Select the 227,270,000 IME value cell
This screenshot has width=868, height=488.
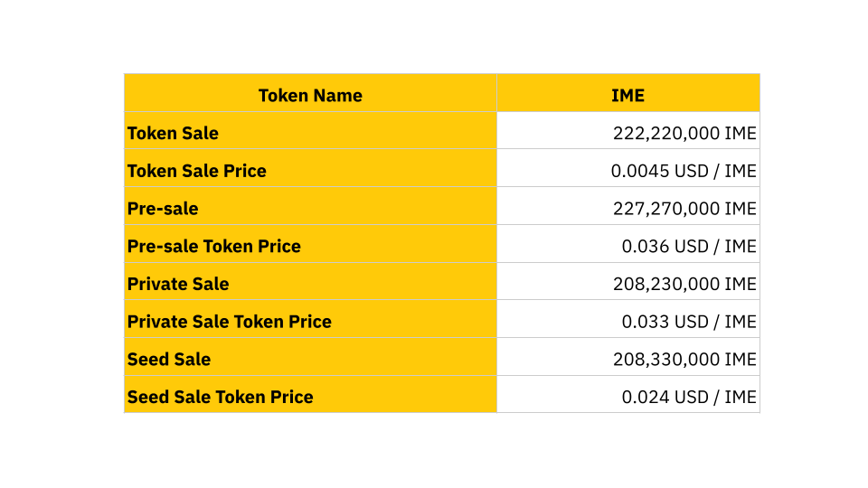684,209
